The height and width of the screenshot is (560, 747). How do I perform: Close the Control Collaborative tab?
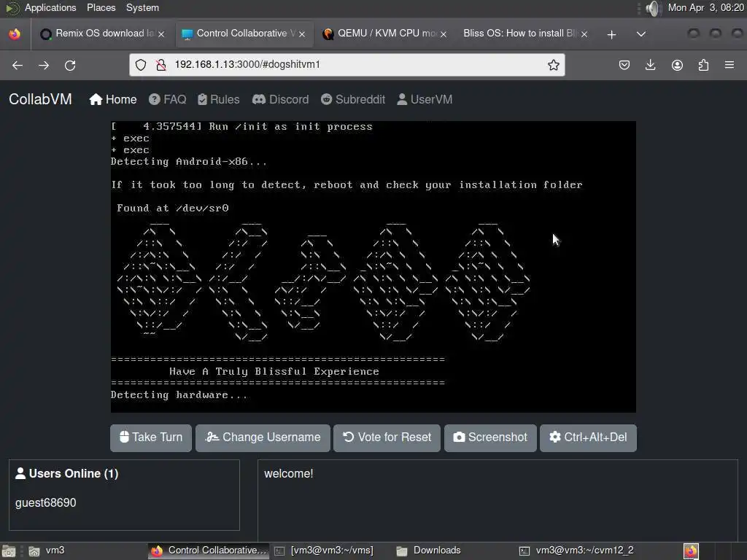pyautogui.click(x=302, y=34)
